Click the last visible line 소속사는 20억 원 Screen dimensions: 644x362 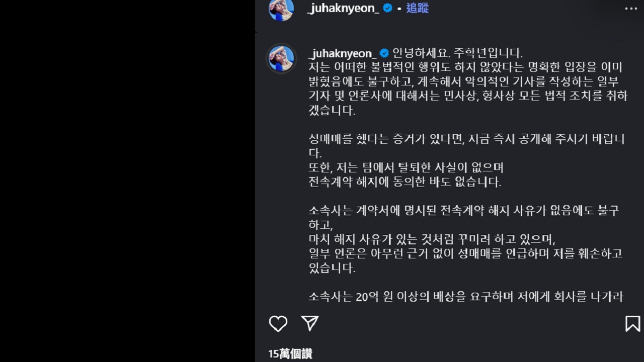coord(466,297)
